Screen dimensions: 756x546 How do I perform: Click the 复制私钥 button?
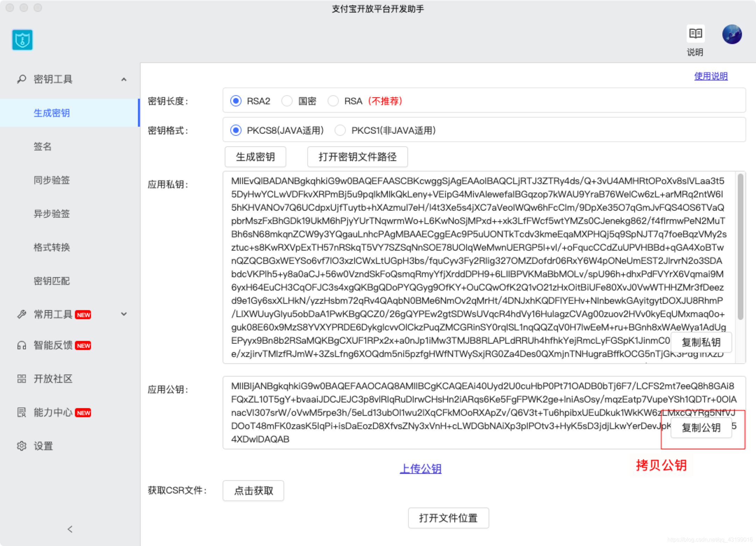click(x=701, y=342)
